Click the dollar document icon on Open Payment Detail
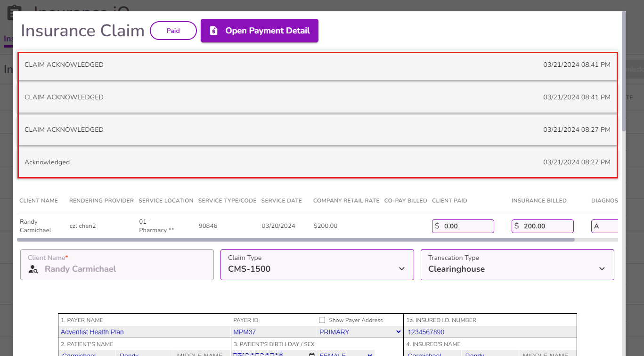 point(213,31)
